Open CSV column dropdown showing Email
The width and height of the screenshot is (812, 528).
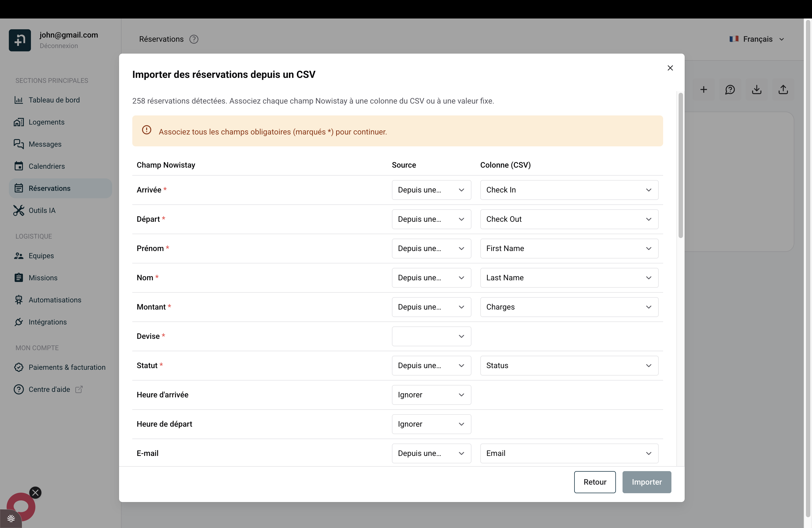[569, 454]
